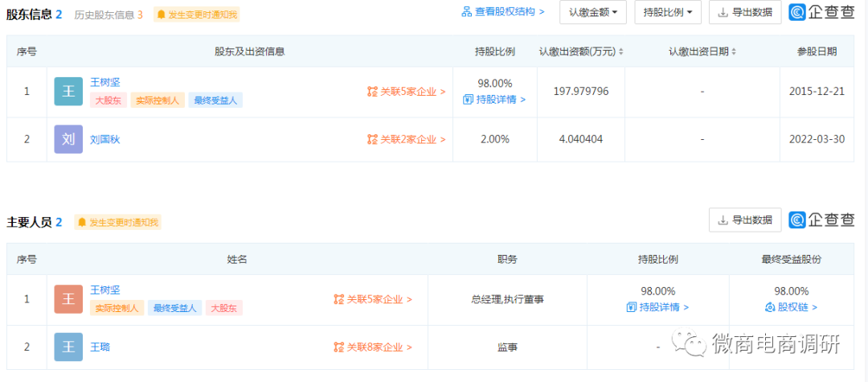
Task: Sort by 认缴出资日期 column
Action: pyautogui.click(x=702, y=51)
